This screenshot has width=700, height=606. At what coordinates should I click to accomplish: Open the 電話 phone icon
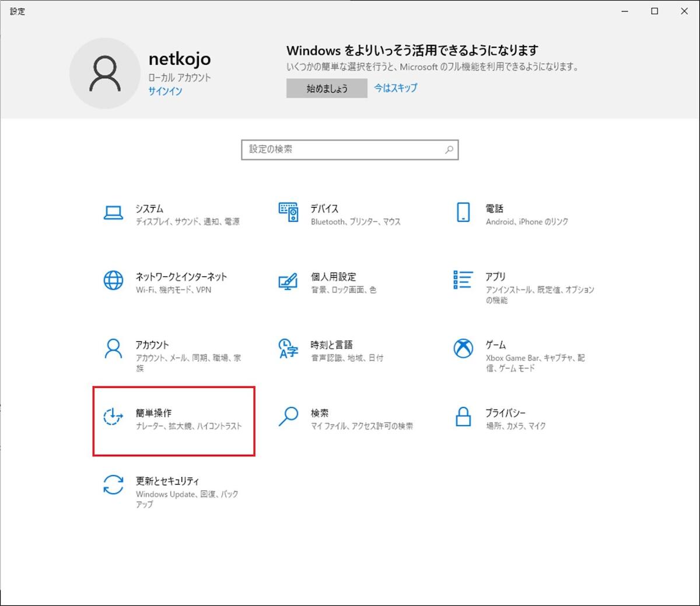(x=463, y=213)
